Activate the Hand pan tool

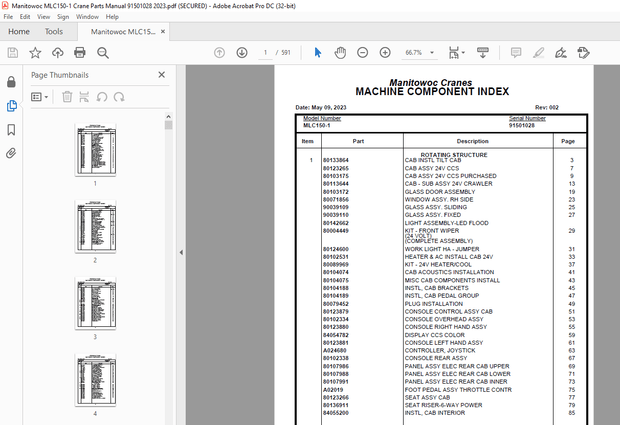pyautogui.click(x=340, y=53)
